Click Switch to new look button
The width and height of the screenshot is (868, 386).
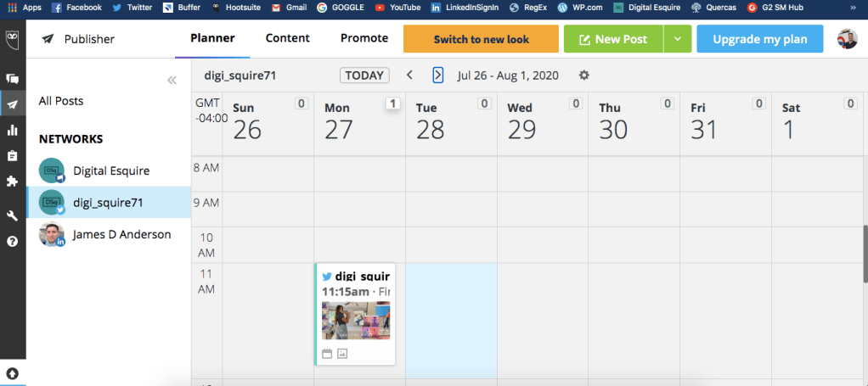pyautogui.click(x=481, y=39)
